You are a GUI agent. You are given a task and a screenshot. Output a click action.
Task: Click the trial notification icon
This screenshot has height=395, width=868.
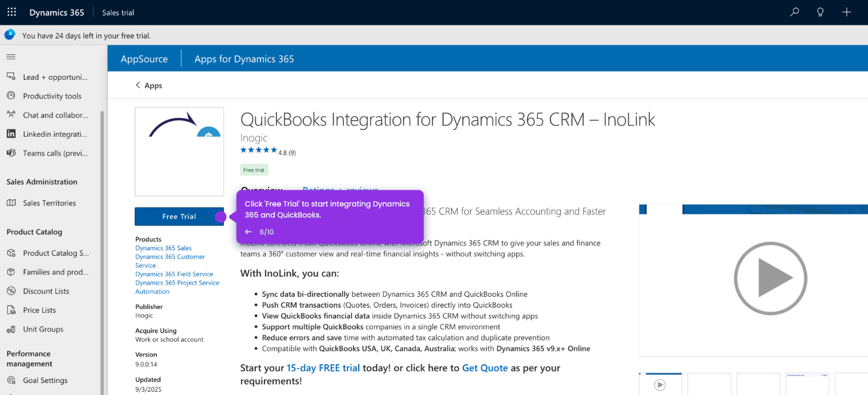9,35
